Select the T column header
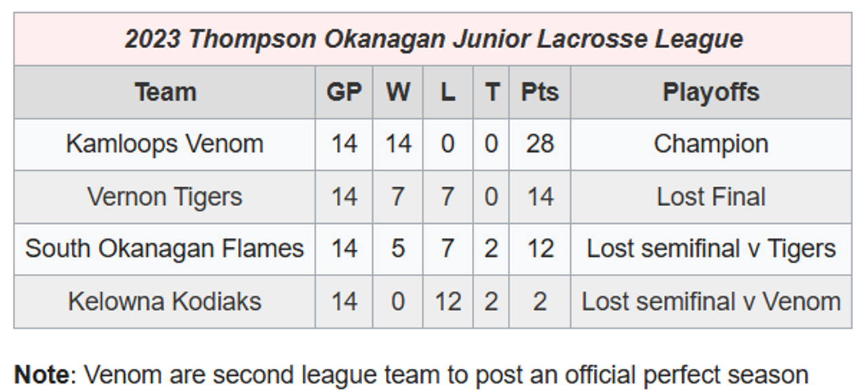The image size is (868, 390). click(491, 92)
